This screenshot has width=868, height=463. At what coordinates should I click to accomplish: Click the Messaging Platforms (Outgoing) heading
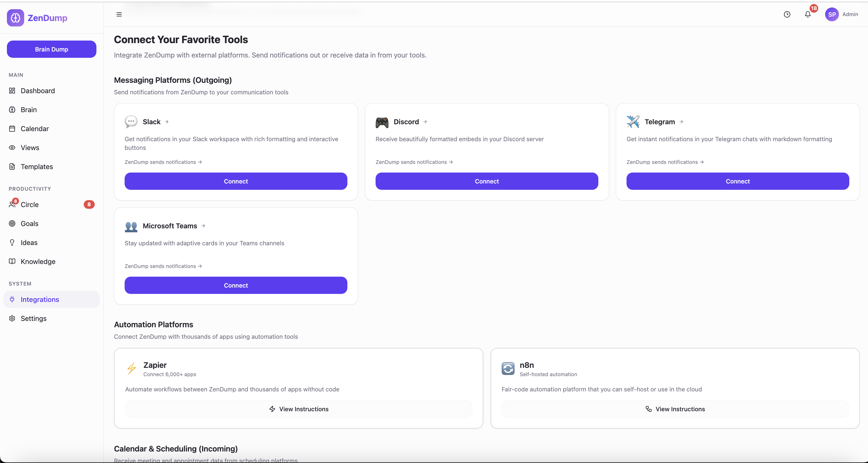click(173, 80)
